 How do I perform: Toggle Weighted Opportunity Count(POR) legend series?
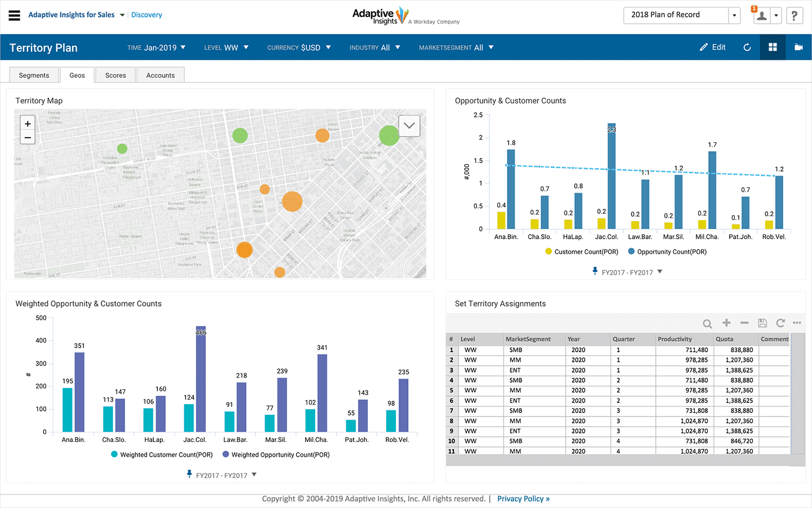pos(276,454)
